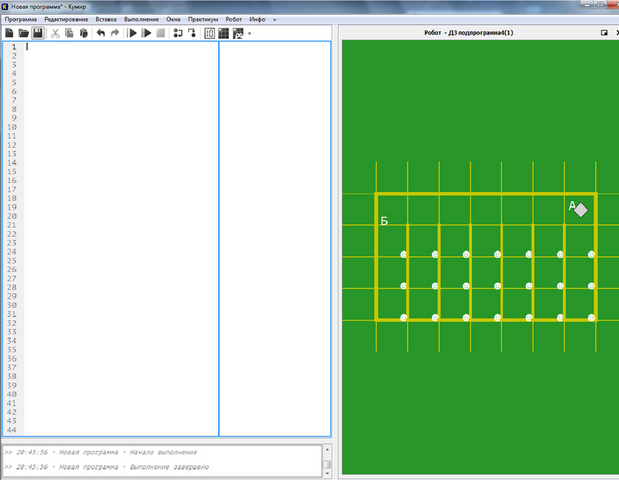Image resolution: width=619 pixels, height=480 pixels.
Task: Open the Выполнение menu
Action: pos(141,19)
